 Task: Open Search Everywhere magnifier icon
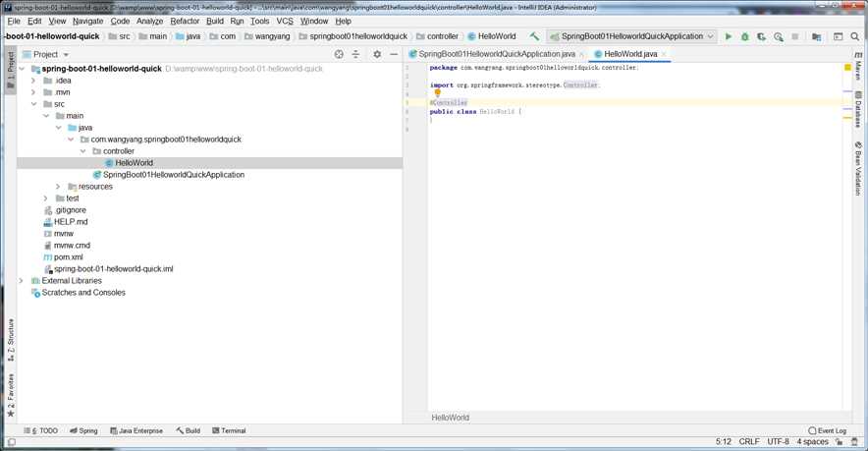pyautogui.click(x=855, y=36)
